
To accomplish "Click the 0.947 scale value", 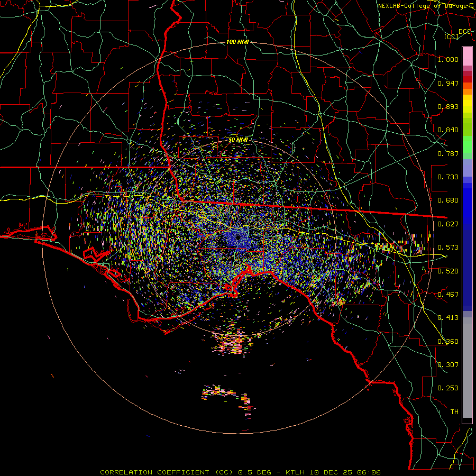I will point(448,83).
